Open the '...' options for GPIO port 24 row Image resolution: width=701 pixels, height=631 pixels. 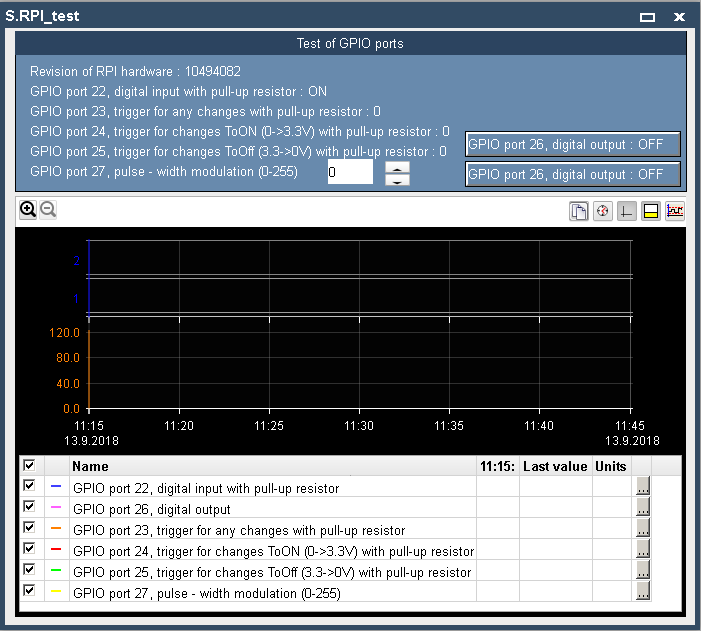pos(643,550)
